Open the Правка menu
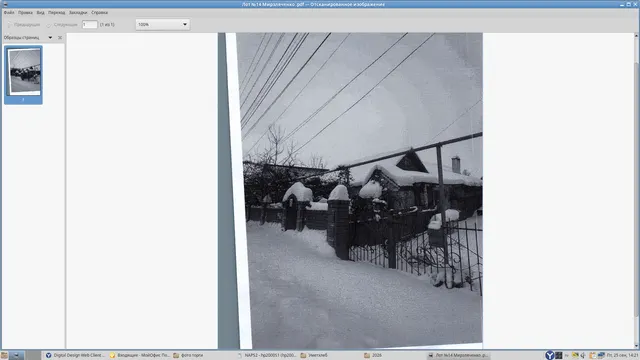Screen dimensions: 640x360 click(25, 13)
